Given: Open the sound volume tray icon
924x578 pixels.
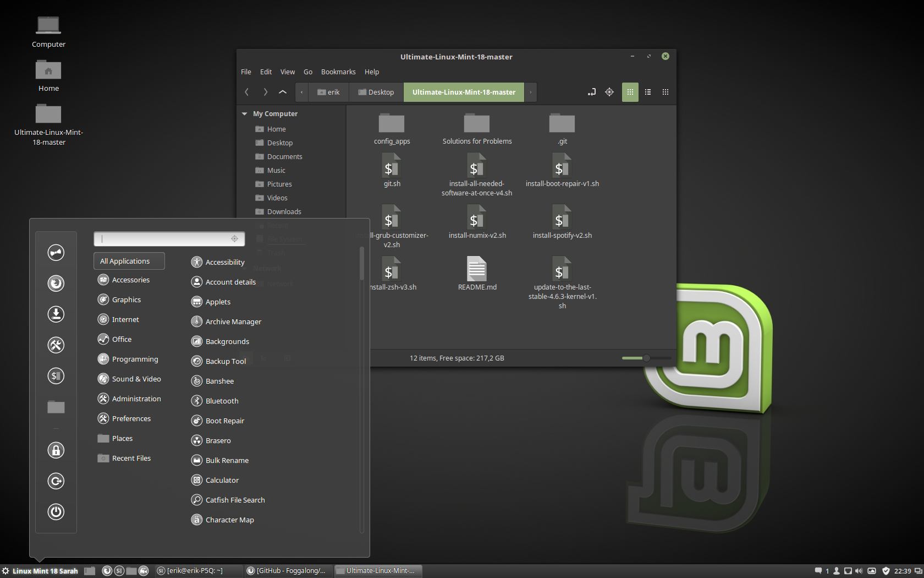Looking at the screenshot, I should (859, 571).
